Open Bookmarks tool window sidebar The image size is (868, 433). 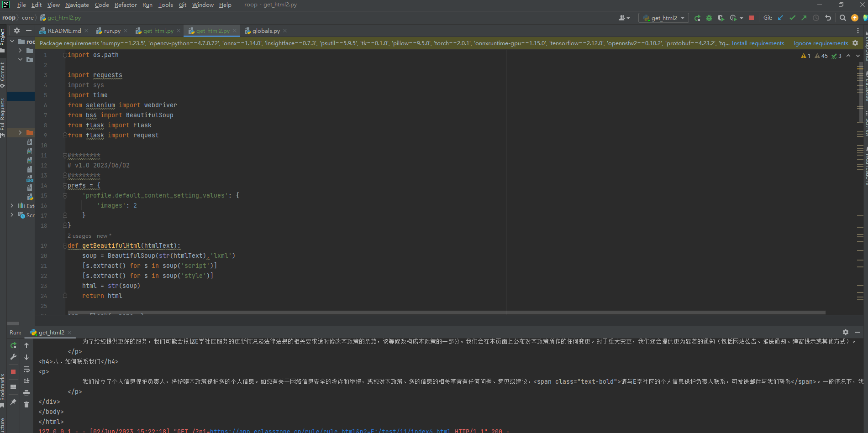coord(3,391)
